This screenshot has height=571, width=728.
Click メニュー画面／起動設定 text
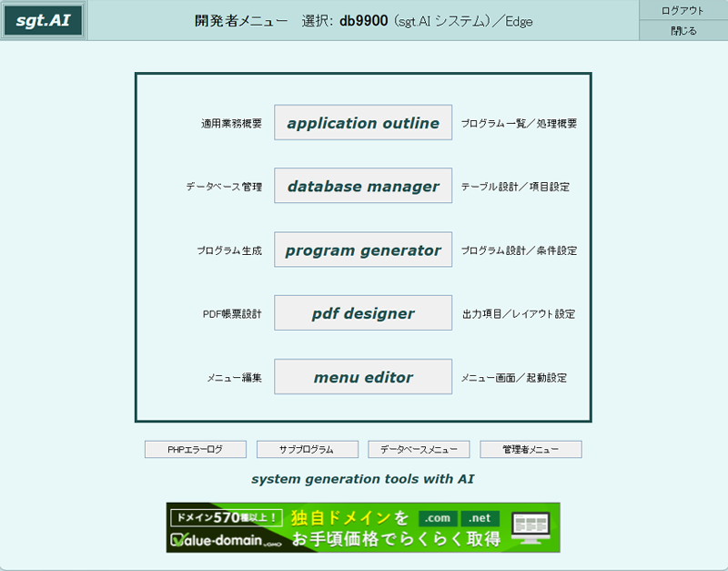click(x=514, y=378)
